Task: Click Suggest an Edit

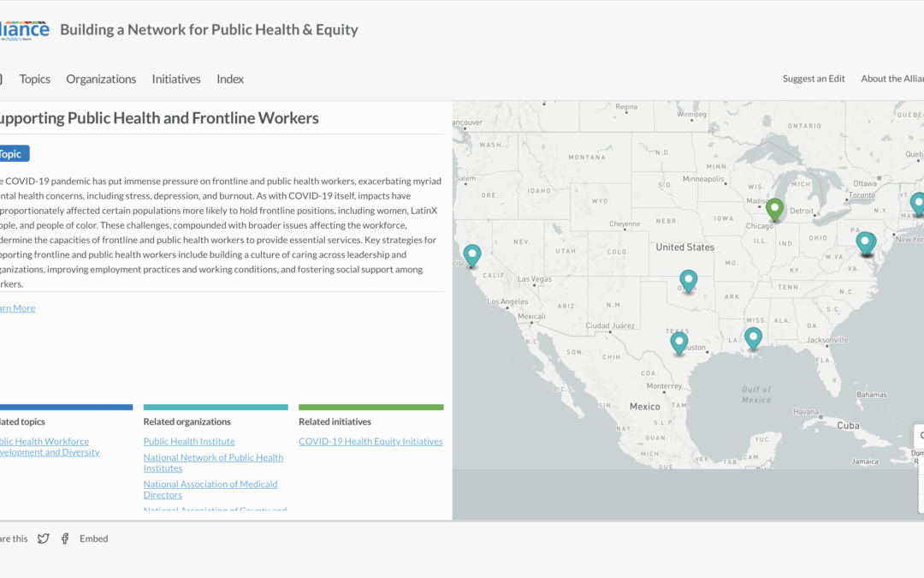Action: (813, 79)
